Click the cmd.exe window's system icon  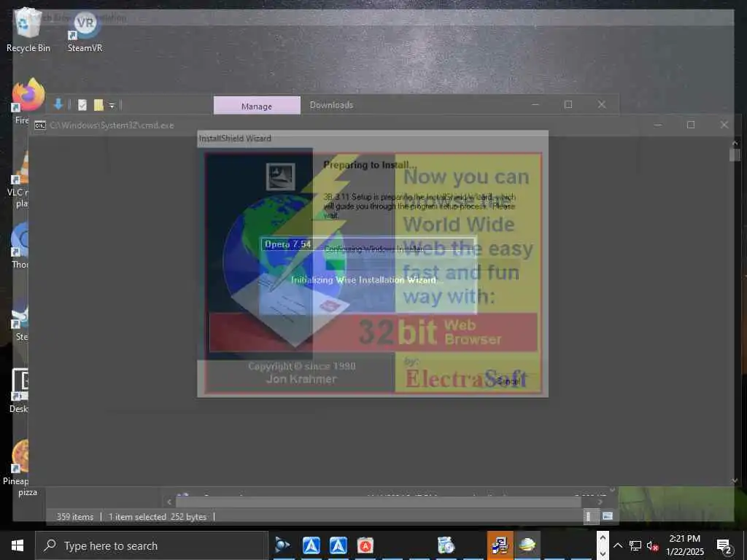(40, 125)
